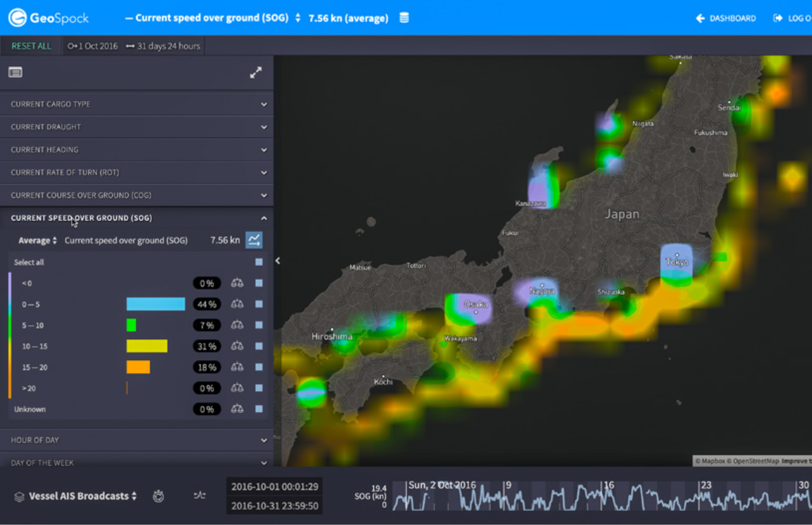Click the Tokyo label on the map
The width and height of the screenshot is (812, 525).
677,262
